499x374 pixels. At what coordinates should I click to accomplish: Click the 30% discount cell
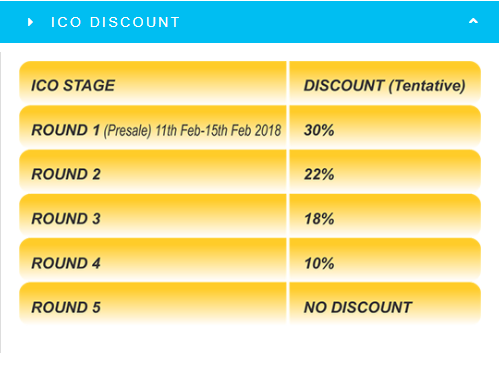385,127
